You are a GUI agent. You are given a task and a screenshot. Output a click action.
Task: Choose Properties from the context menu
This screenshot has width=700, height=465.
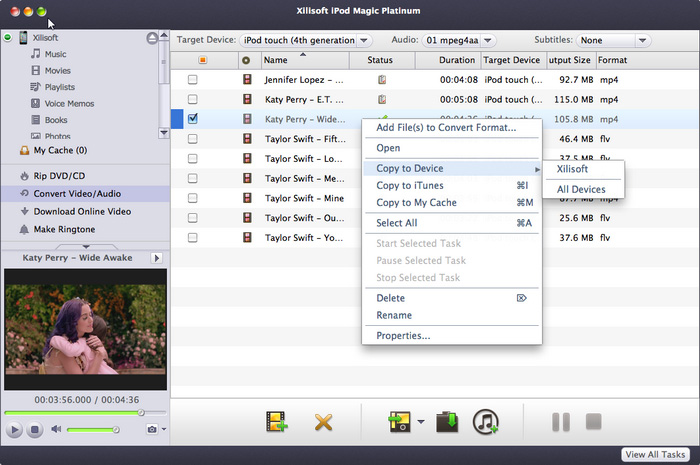point(452,336)
